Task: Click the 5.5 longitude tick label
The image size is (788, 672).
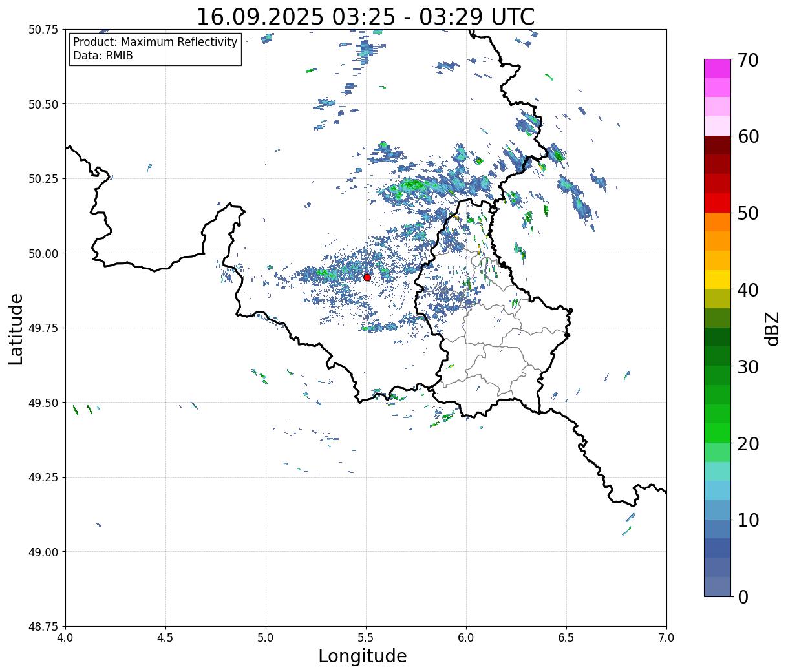Action: 366,638
